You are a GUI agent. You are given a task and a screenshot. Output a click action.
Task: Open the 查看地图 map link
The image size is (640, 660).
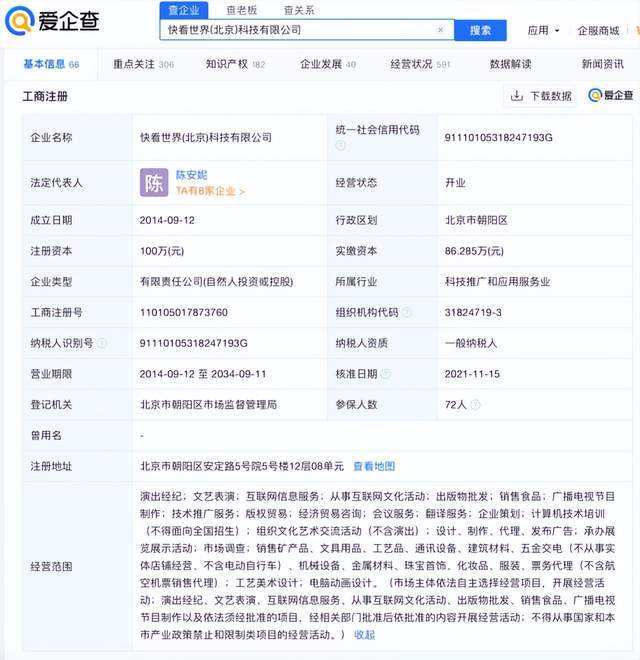point(374,466)
